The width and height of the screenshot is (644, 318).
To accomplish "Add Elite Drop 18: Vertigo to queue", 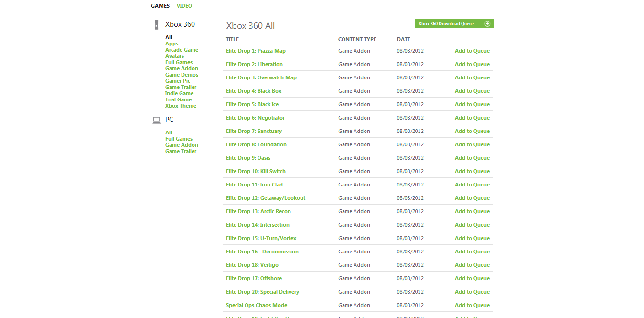I will coord(472,265).
